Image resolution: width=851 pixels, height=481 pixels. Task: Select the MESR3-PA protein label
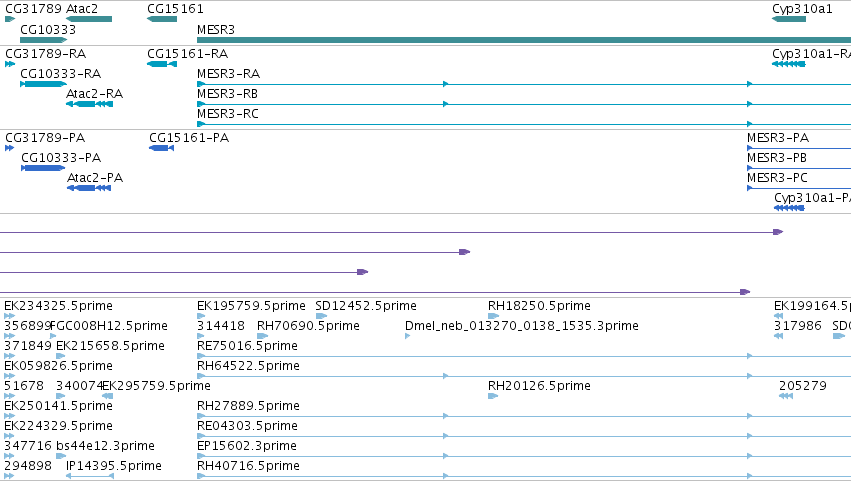point(778,138)
